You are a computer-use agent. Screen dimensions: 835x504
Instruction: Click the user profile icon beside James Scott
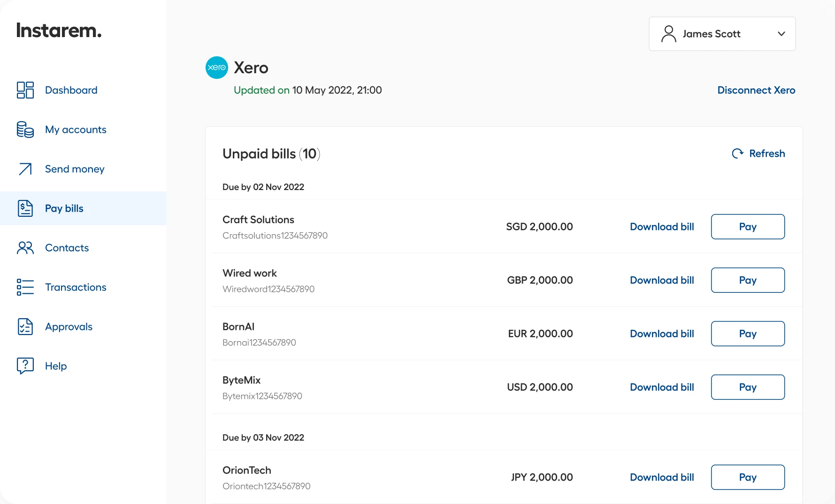(x=668, y=33)
